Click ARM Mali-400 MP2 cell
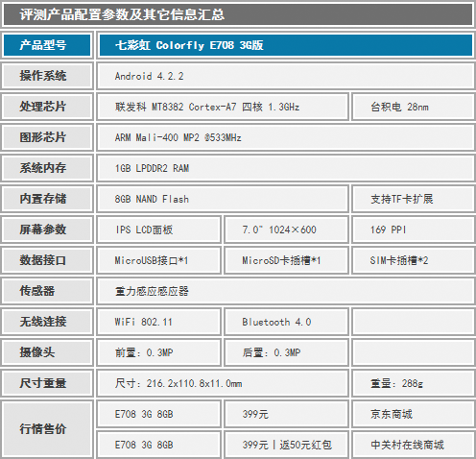 click(286, 137)
